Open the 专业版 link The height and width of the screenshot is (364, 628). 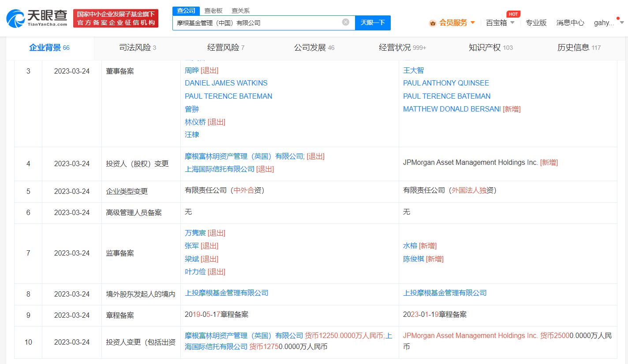coord(536,23)
